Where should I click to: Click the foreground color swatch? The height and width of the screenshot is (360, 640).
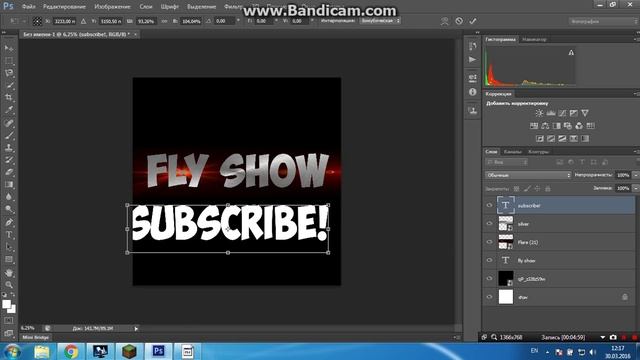pyautogui.click(x=6, y=304)
